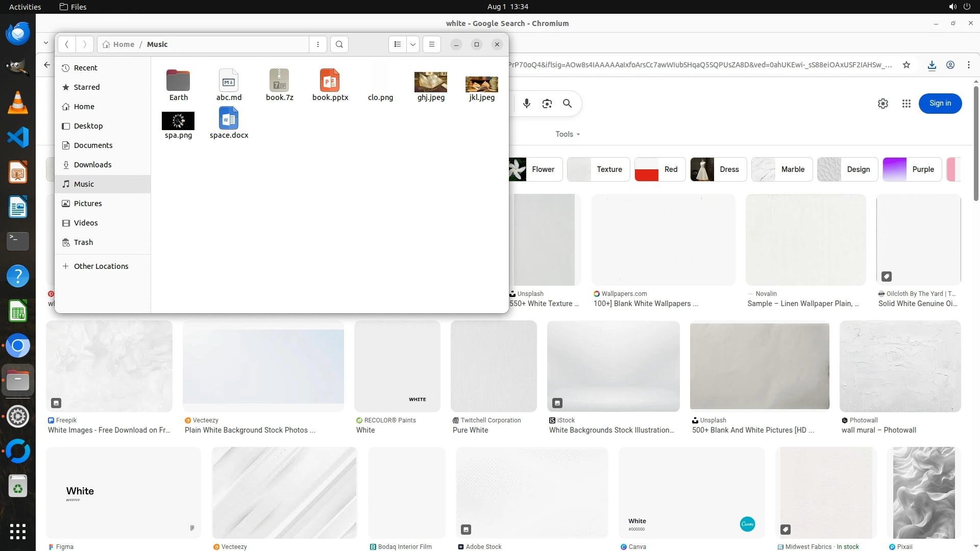Toggle bookmark star for this page

[x=906, y=65]
